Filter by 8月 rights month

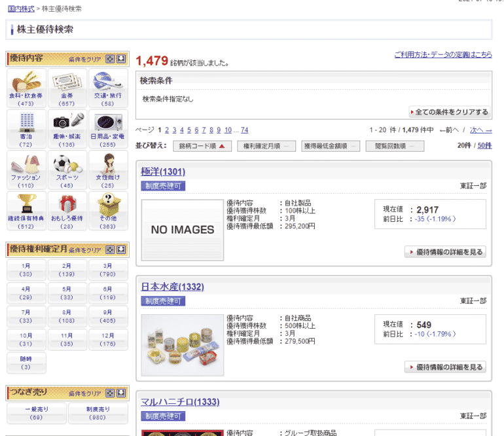coord(67,316)
